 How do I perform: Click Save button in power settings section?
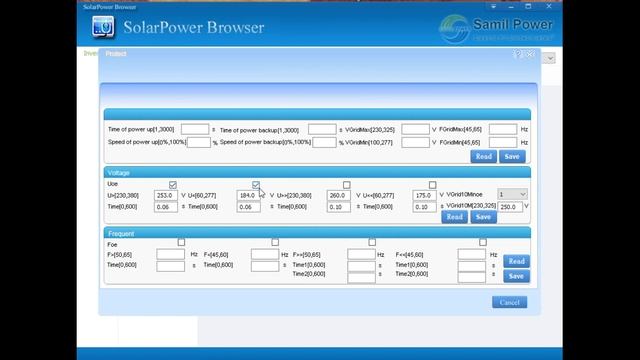coord(512,156)
